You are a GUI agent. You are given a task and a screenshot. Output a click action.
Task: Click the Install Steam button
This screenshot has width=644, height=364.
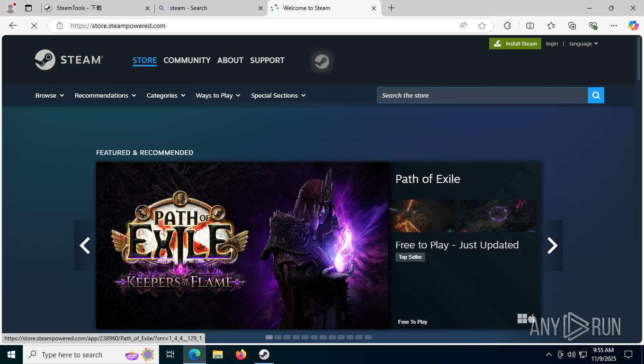tap(515, 44)
